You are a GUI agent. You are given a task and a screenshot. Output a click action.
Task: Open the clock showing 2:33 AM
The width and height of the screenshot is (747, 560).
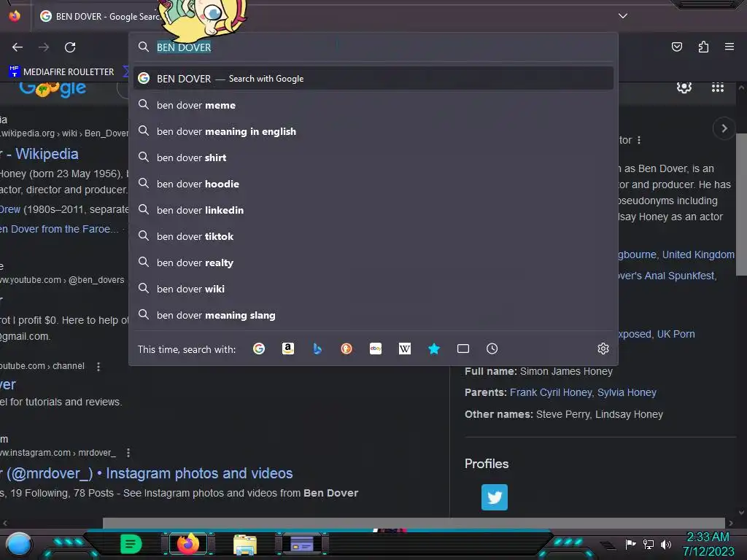coord(708,544)
